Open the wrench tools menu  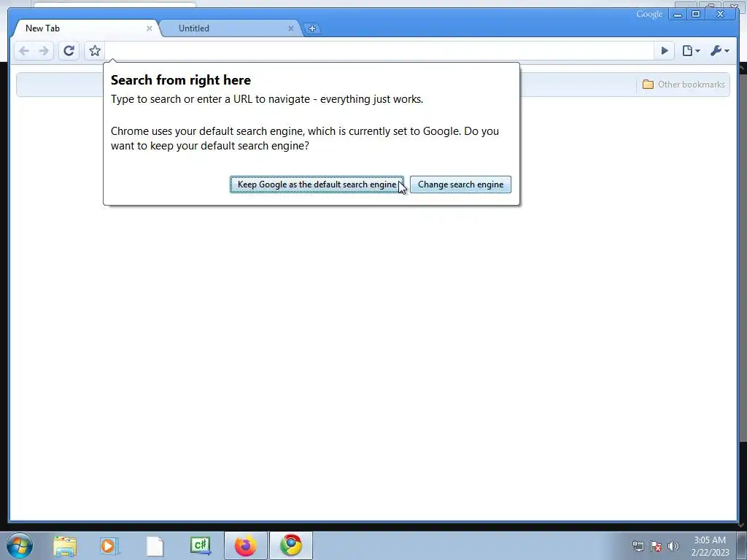coord(719,51)
